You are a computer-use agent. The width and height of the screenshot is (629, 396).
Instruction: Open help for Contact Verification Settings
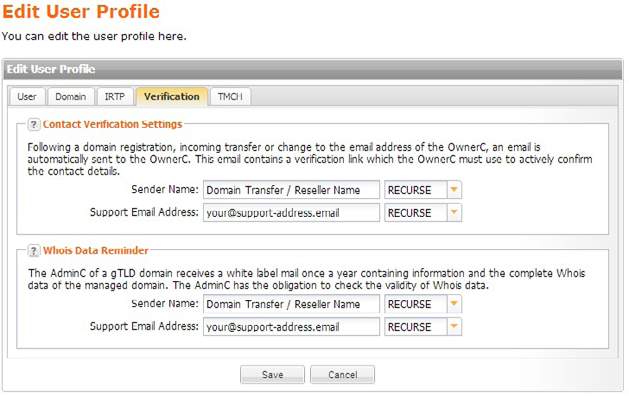click(x=34, y=124)
